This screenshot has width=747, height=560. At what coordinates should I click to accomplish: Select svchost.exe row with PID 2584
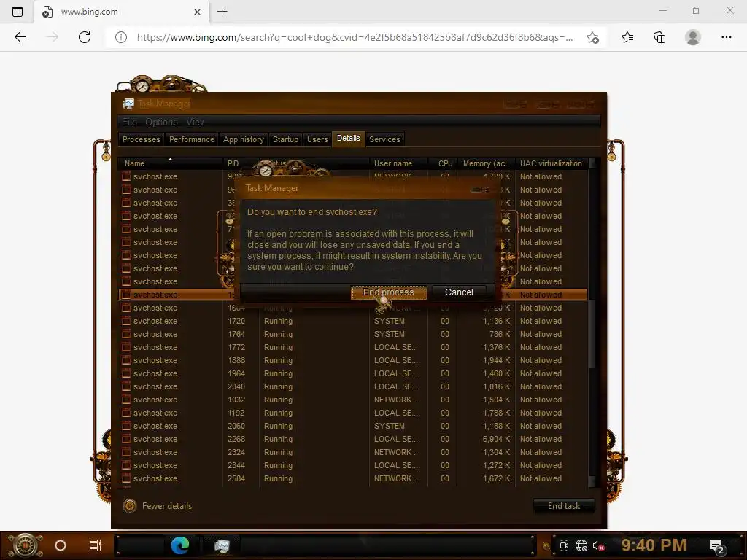[353, 478]
